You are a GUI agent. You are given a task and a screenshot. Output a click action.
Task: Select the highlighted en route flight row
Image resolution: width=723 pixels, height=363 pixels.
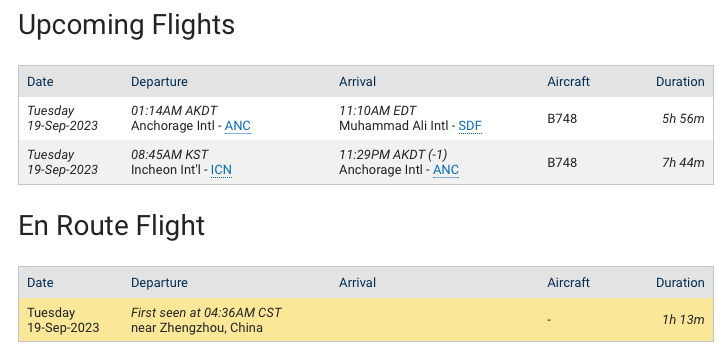point(366,320)
